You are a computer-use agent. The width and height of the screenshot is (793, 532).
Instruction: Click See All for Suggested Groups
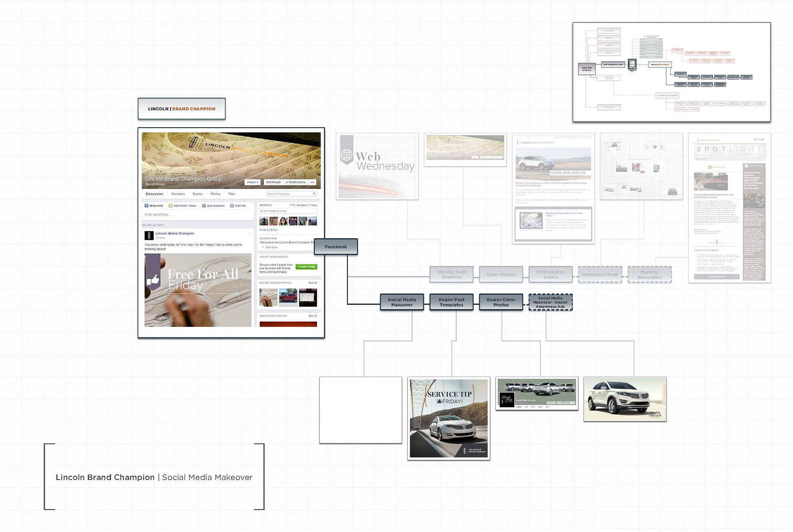coord(313,316)
